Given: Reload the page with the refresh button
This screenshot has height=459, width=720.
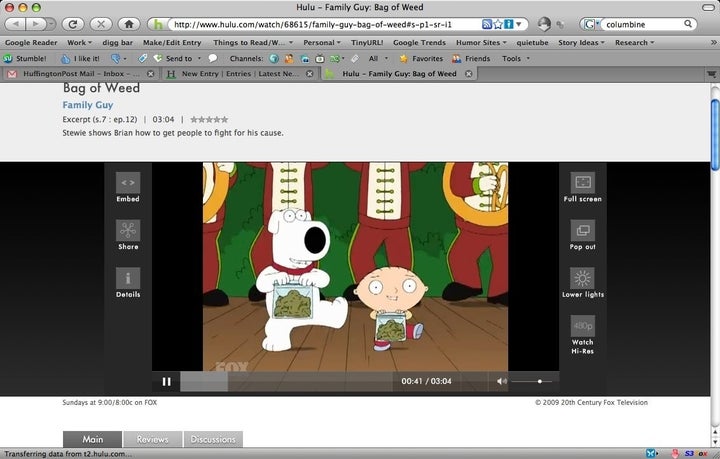Looking at the screenshot, I should click(x=73, y=24).
